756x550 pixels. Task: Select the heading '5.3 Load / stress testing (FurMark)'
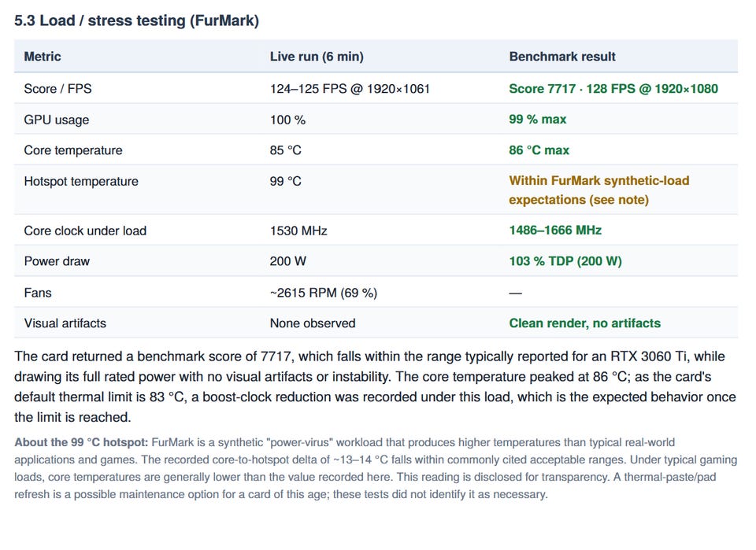(136, 20)
